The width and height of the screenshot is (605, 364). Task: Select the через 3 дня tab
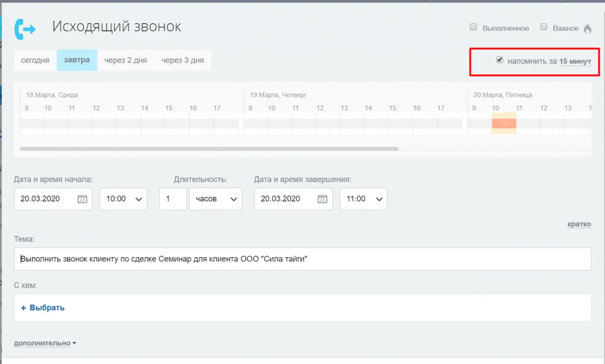coord(182,60)
